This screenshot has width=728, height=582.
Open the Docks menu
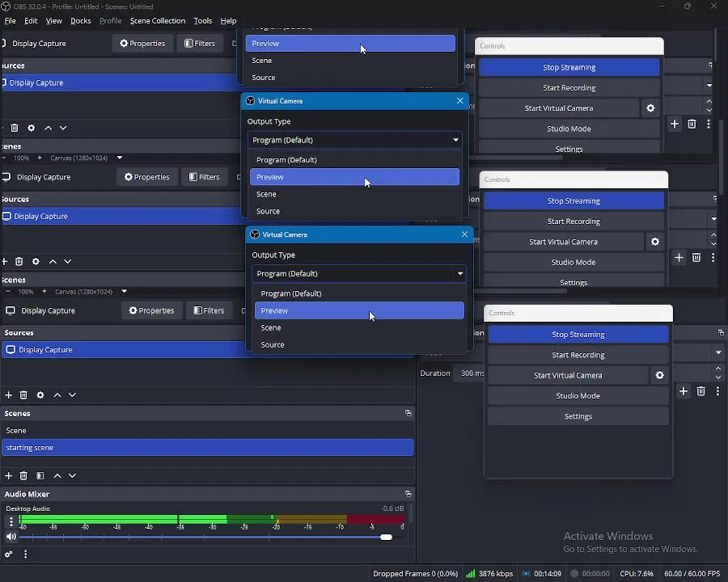point(81,20)
